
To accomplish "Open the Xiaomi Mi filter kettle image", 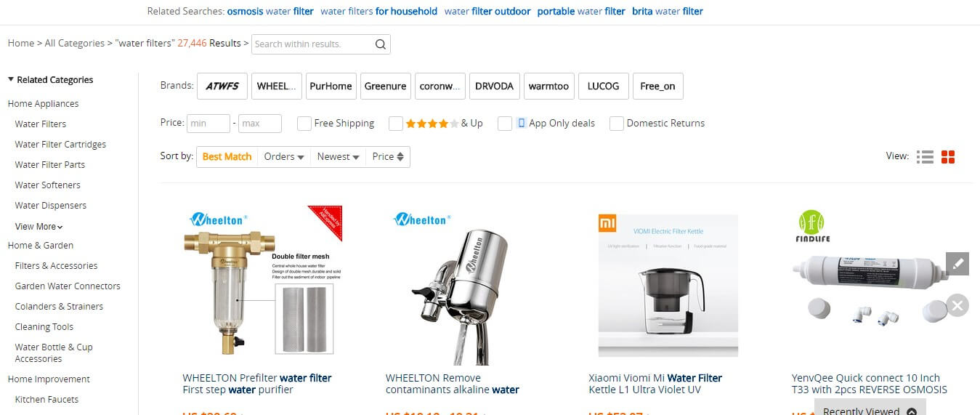I will [668, 286].
